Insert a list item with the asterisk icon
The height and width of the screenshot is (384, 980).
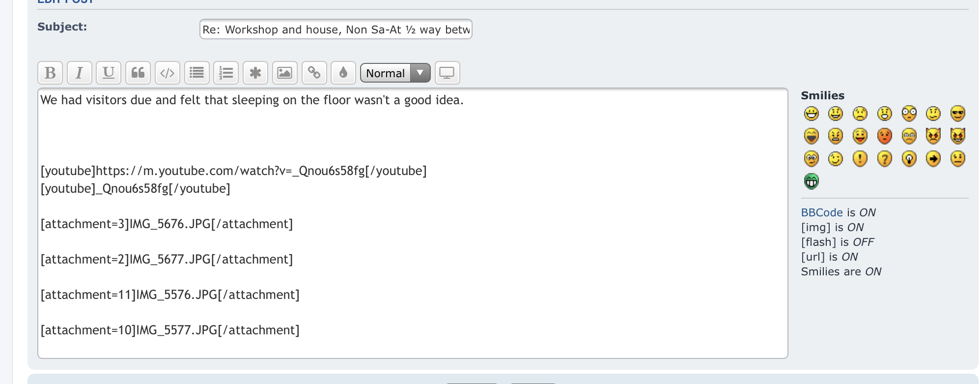tap(255, 73)
